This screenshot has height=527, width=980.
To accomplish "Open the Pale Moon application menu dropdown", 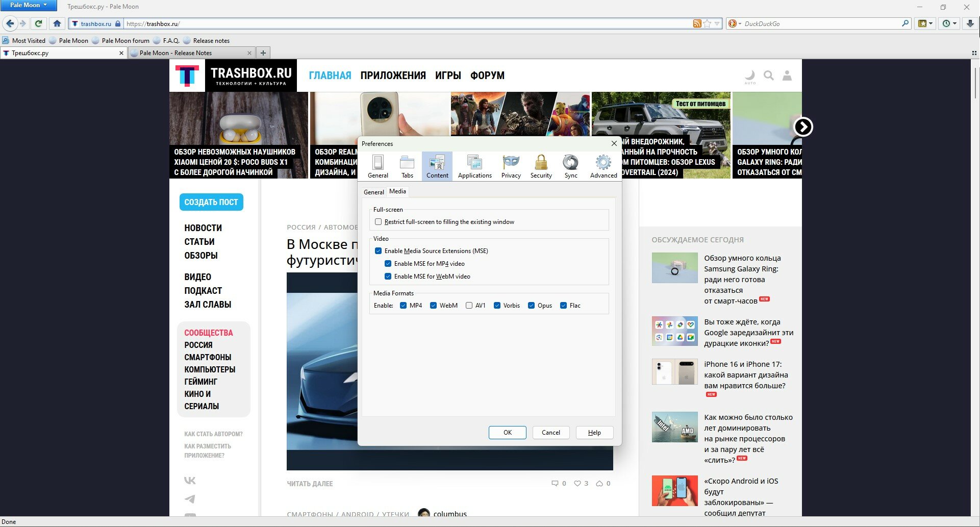I will click(29, 5).
